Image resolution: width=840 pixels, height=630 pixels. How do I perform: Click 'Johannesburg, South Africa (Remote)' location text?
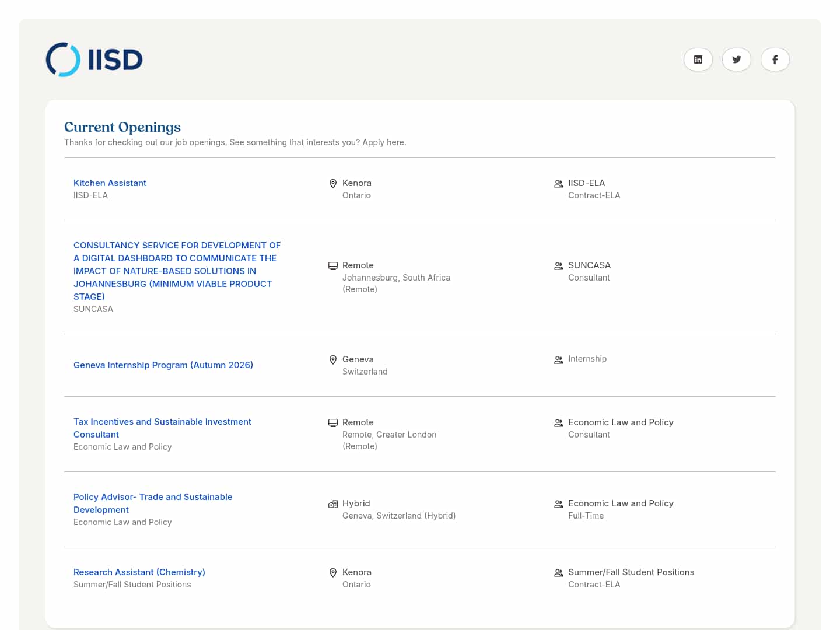pos(397,283)
